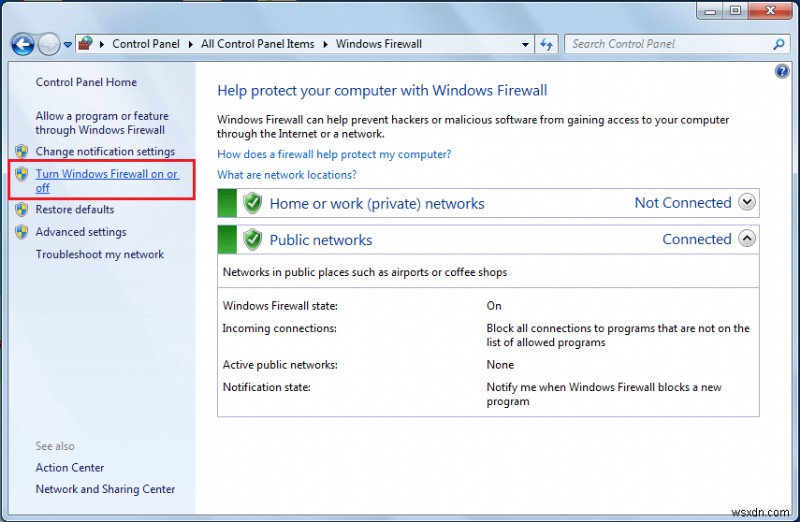Open Help via blue question mark

pyautogui.click(x=782, y=71)
